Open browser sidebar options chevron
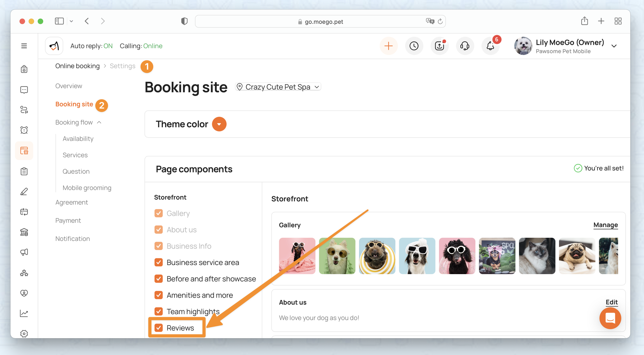 tap(71, 21)
